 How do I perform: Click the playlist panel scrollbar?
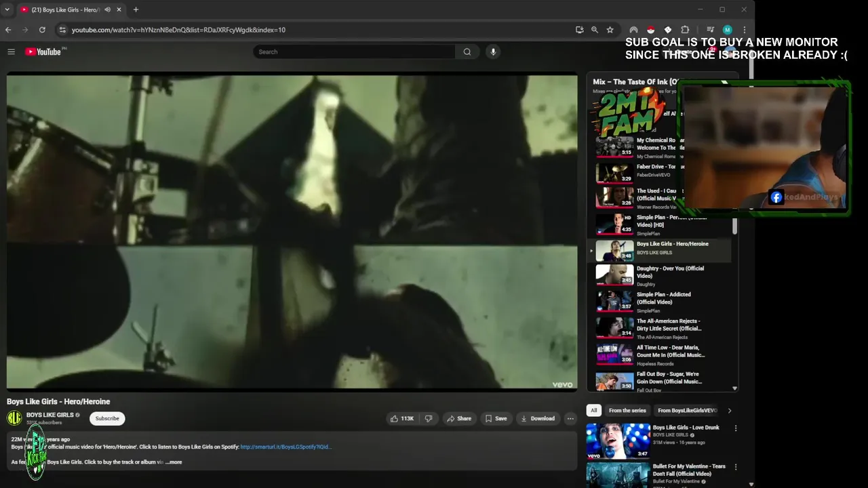click(734, 226)
